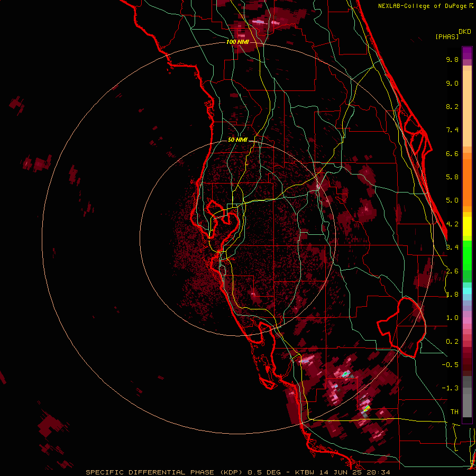Click the yellow segment of the color bar

coord(467,226)
